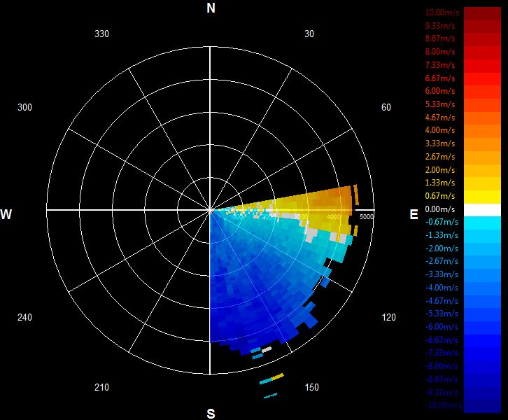Click the 0.67m/s yellow legend swatch
This screenshot has width=508, height=420.
[x=482, y=197]
